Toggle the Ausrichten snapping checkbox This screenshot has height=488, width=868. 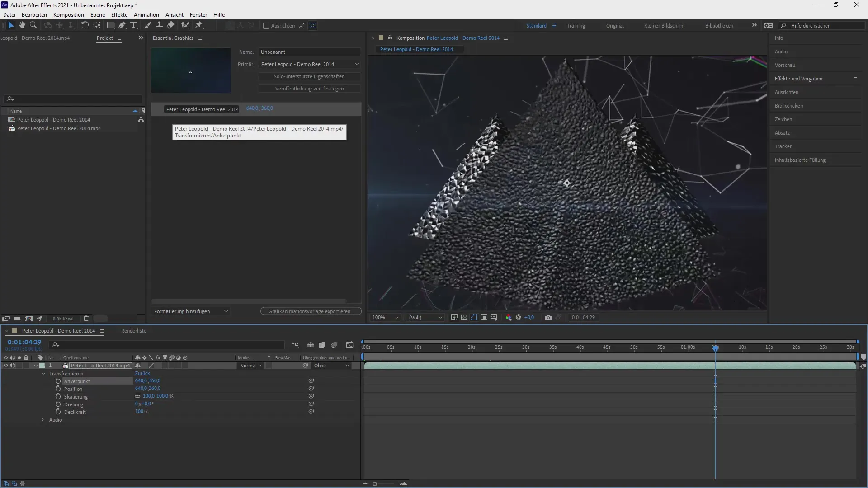click(x=266, y=26)
